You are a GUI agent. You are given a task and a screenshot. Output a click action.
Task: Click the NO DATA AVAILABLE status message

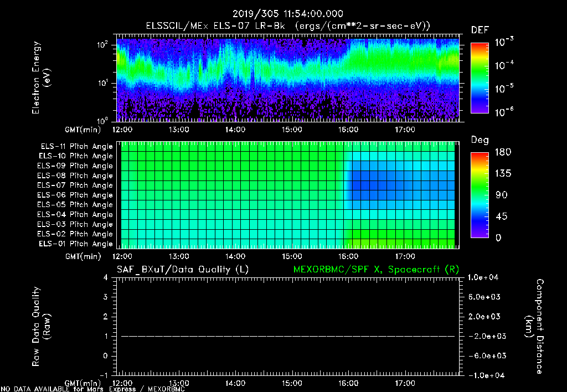point(93,389)
